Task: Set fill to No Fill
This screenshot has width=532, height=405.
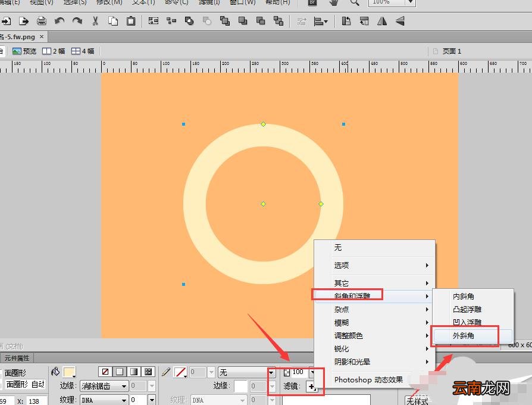Action: [x=105, y=372]
